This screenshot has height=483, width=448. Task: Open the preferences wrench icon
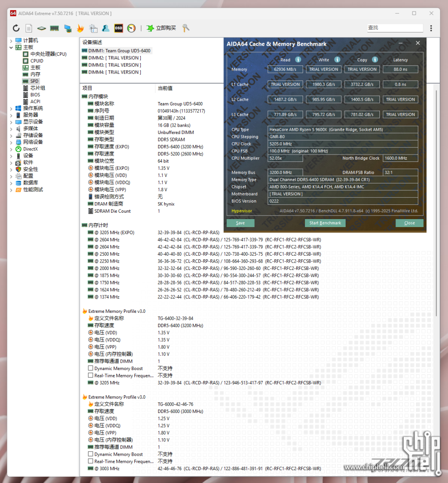click(x=186, y=28)
